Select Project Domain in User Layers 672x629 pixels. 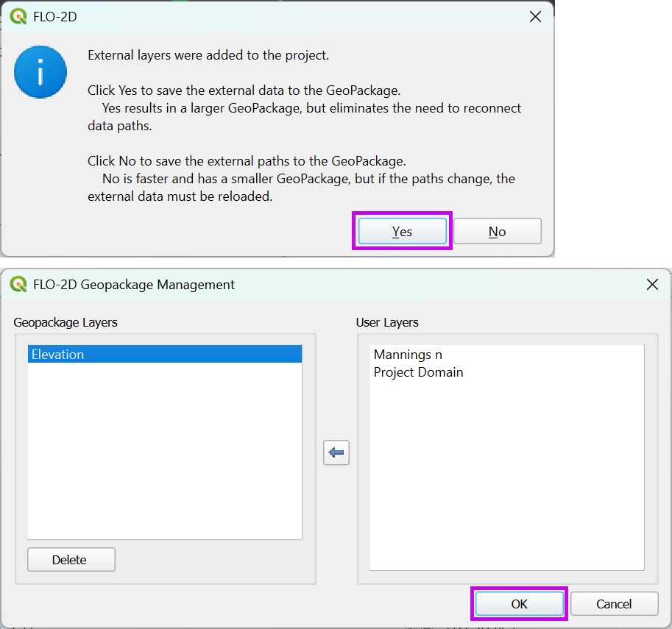click(418, 372)
